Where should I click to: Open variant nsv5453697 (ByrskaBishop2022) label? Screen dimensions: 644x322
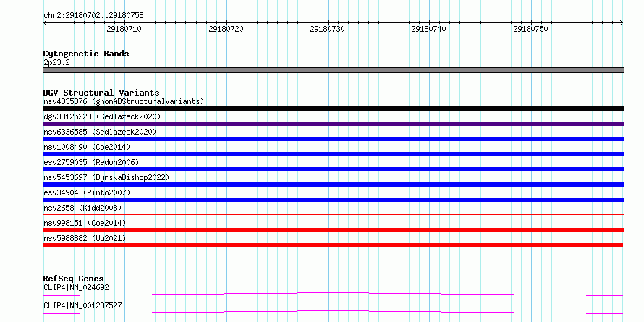106,177
